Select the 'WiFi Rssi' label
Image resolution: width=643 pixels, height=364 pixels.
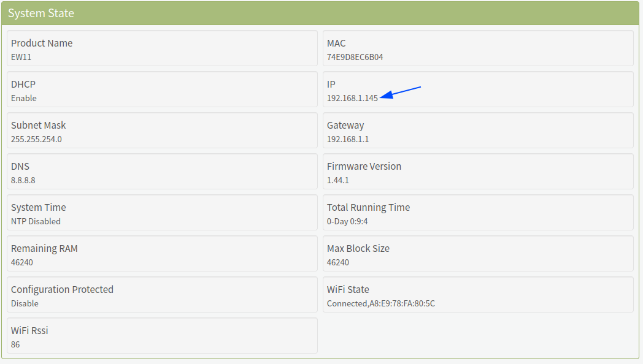(x=29, y=330)
